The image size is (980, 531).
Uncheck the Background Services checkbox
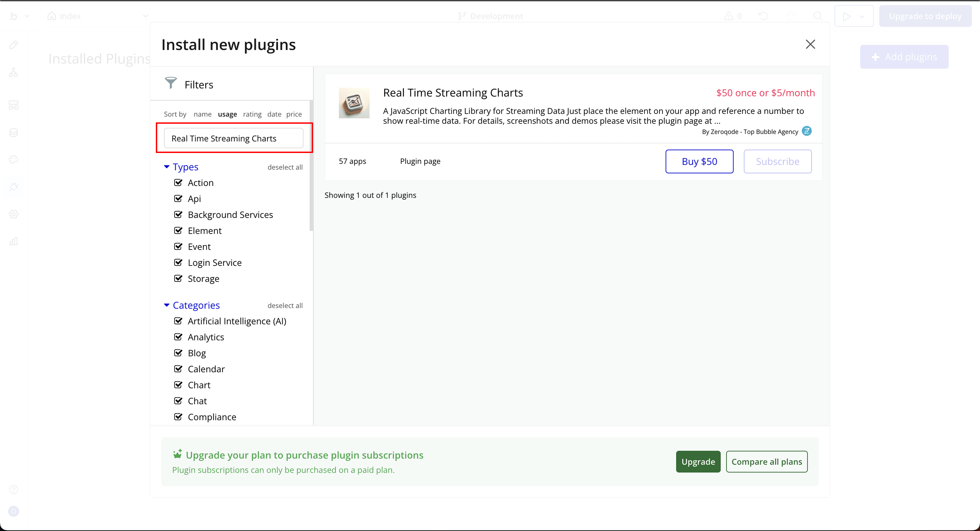tap(178, 214)
